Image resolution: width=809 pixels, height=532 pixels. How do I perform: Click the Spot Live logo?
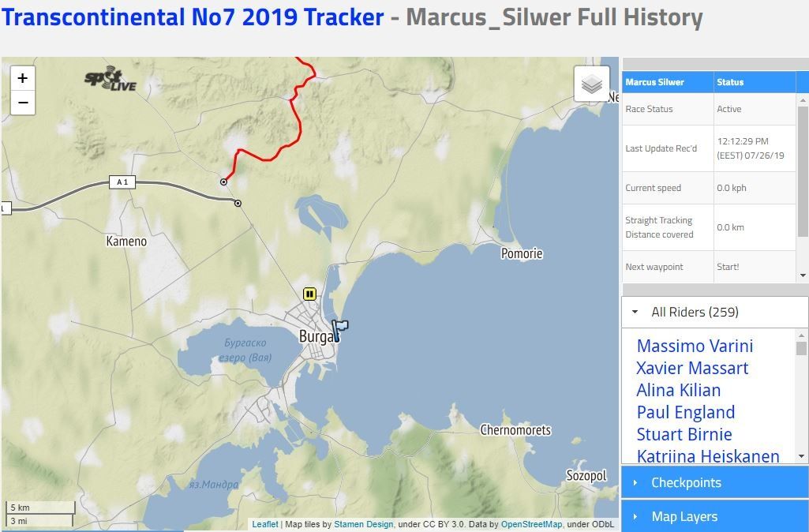tap(110, 80)
